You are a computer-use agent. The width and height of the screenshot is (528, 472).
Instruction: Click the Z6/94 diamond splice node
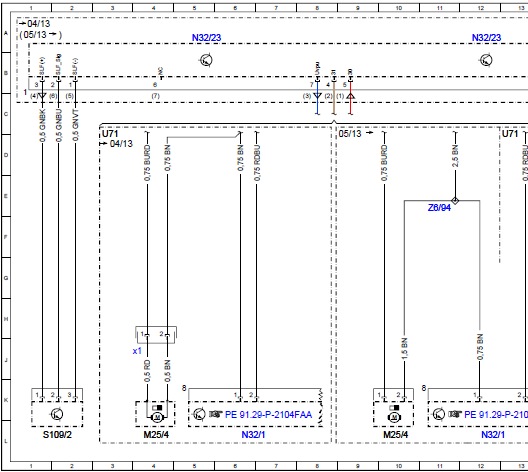tap(455, 201)
